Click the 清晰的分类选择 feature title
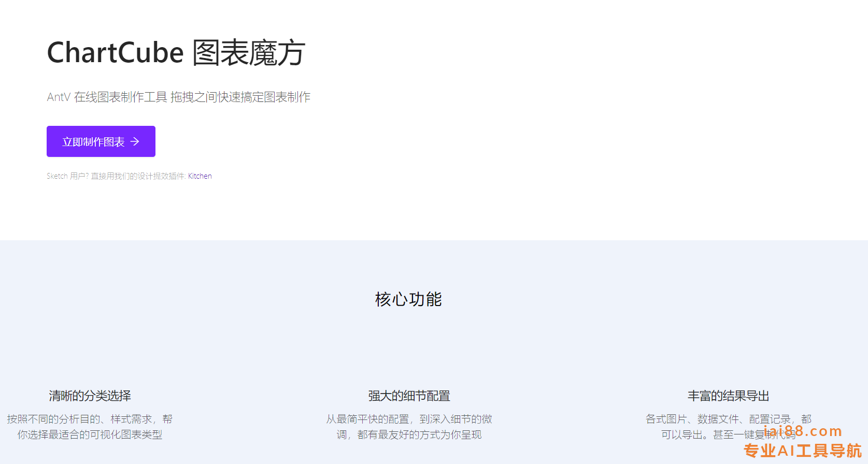Viewport: 868px width, 464px height. click(90, 396)
